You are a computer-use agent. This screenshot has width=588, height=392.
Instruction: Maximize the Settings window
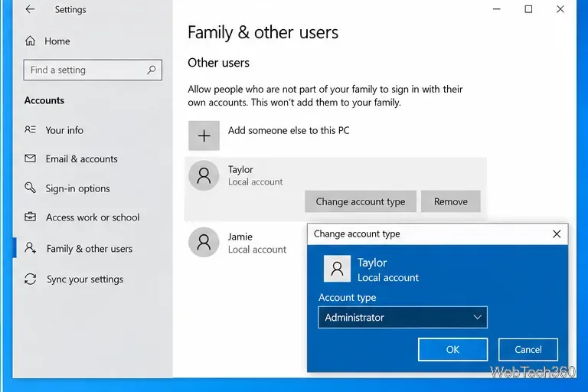pos(528,9)
